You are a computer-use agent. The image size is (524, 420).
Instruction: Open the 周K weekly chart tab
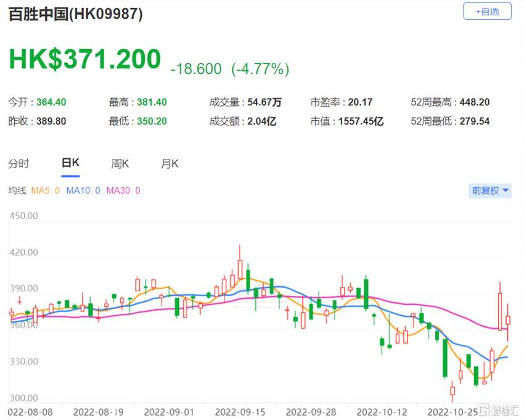point(120,164)
